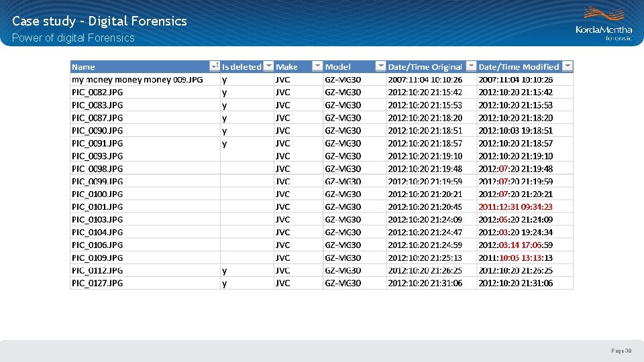Click original date 2012:10:20 21:26:25

pyautogui.click(x=425, y=270)
